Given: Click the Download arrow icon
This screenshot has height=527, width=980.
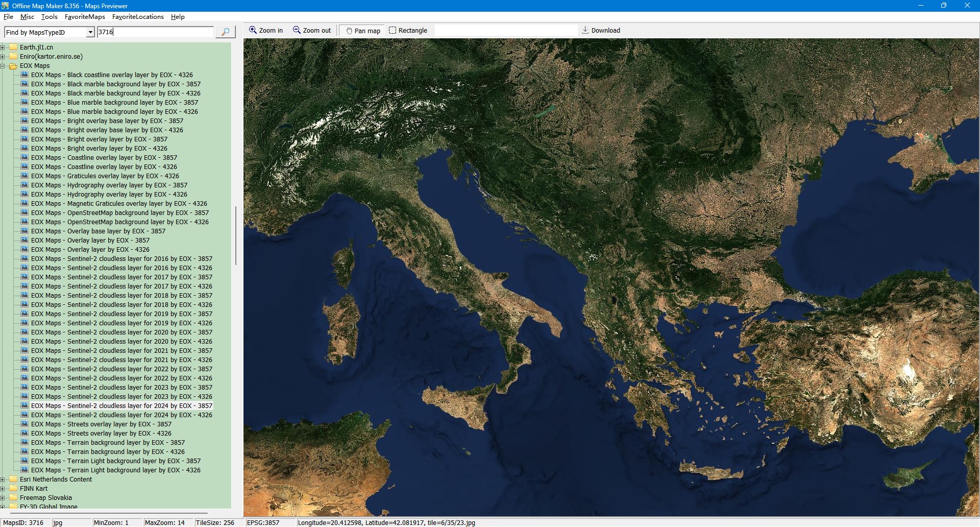Looking at the screenshot, I should coord(585,30).
